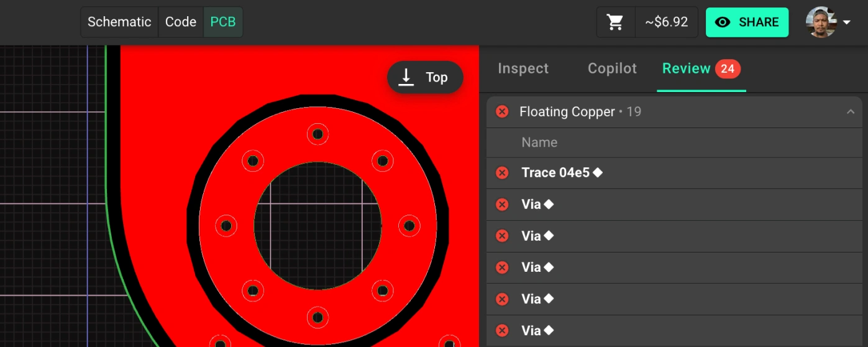The width and height of the screenshot is (868, 347).
Task: Select the PCB view tab
Action: [223, 22]
